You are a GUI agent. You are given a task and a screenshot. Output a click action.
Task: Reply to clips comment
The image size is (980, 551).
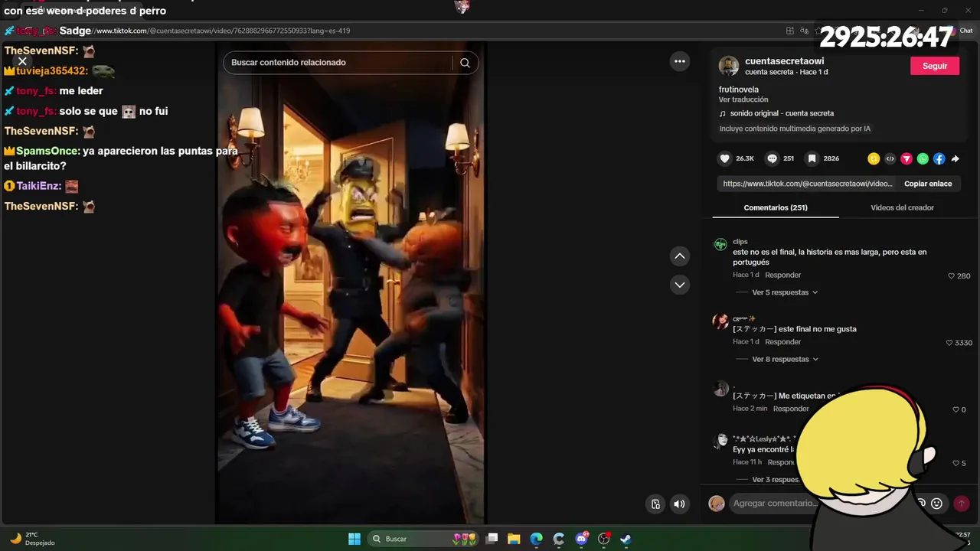tap(782, 275)
